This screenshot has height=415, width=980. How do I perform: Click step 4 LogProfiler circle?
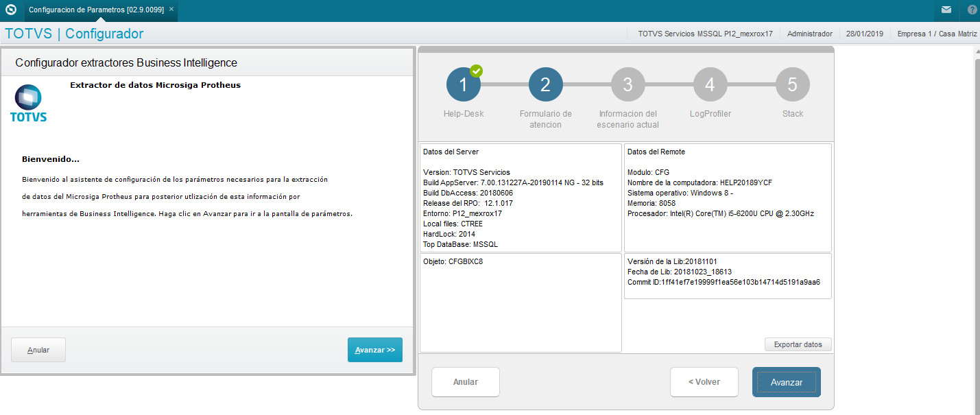(x=710, y=85)
